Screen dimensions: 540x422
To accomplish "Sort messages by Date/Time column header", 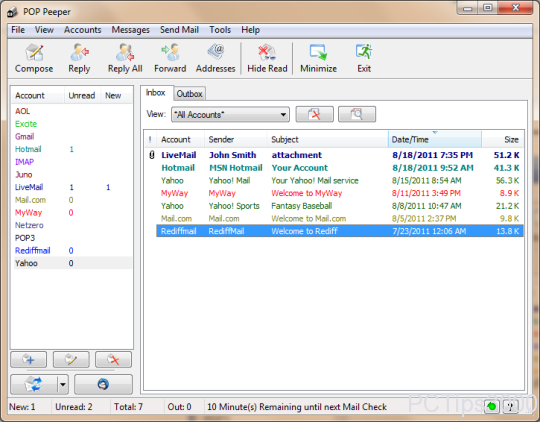I will pyautogui.click(x=435, y=140).
